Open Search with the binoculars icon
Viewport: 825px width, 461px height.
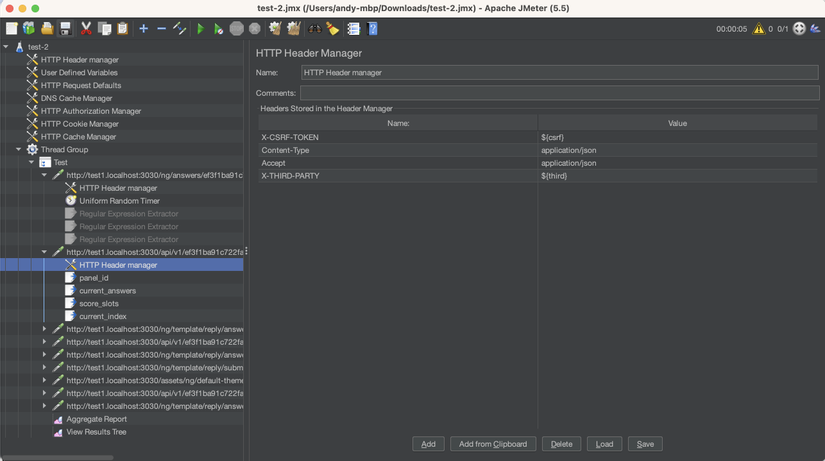pos(315,28)
